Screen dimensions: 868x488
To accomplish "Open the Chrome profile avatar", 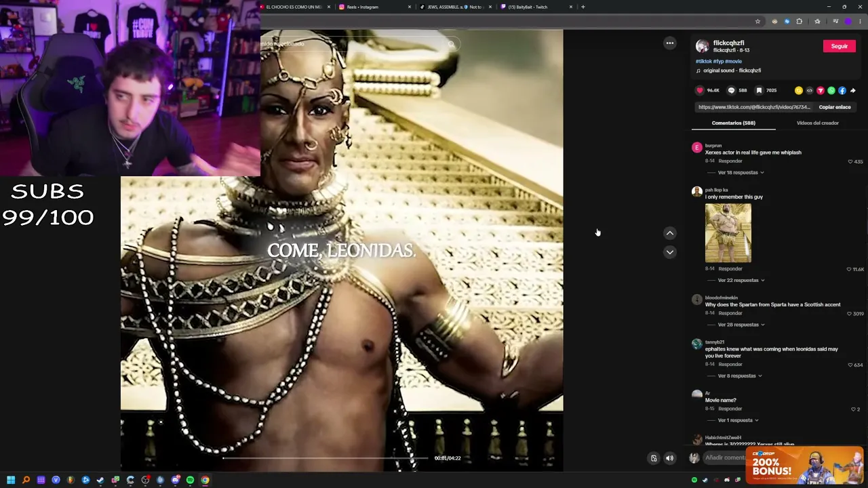I will 848,22.
